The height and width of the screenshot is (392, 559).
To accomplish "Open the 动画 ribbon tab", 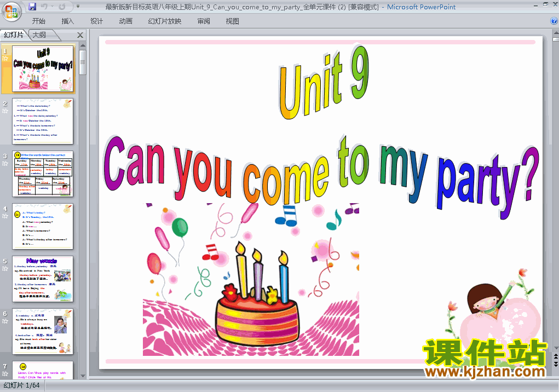I will click(x=125, y=21).
